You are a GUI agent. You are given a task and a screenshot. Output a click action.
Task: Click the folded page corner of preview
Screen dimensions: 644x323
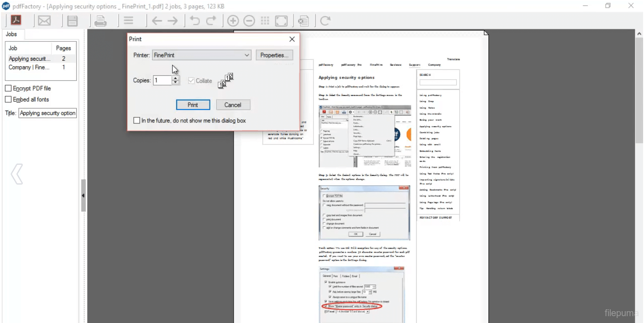click(x=486, y=33)
